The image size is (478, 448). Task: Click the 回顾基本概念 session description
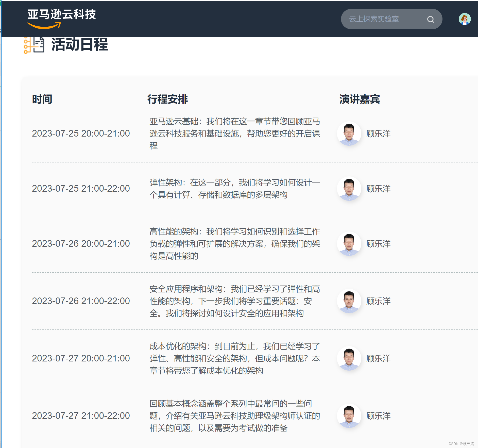[x=235, y=416]
